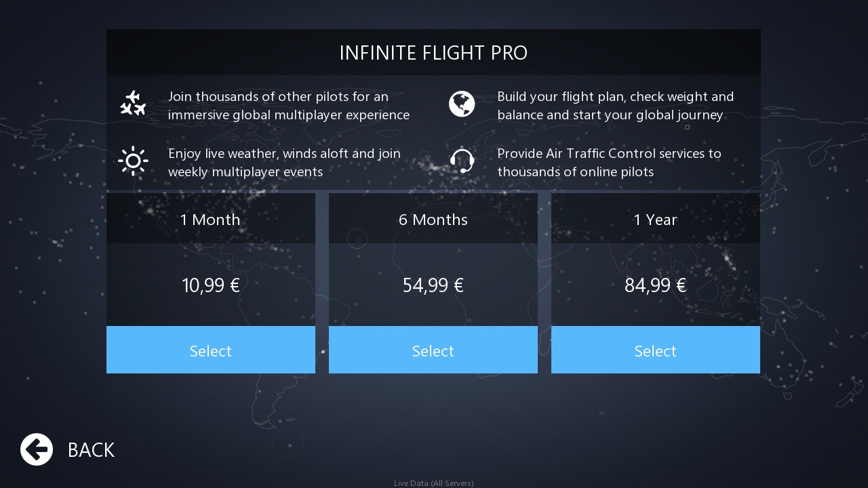868x488 pixels.
Task: Click the 84,99 € price
Action: point(656,285)
